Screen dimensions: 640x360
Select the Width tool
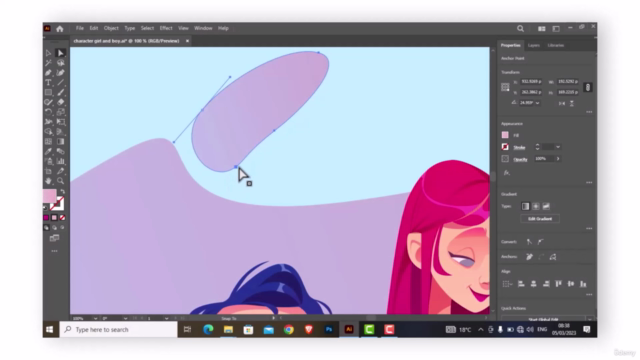coord(49,122)
